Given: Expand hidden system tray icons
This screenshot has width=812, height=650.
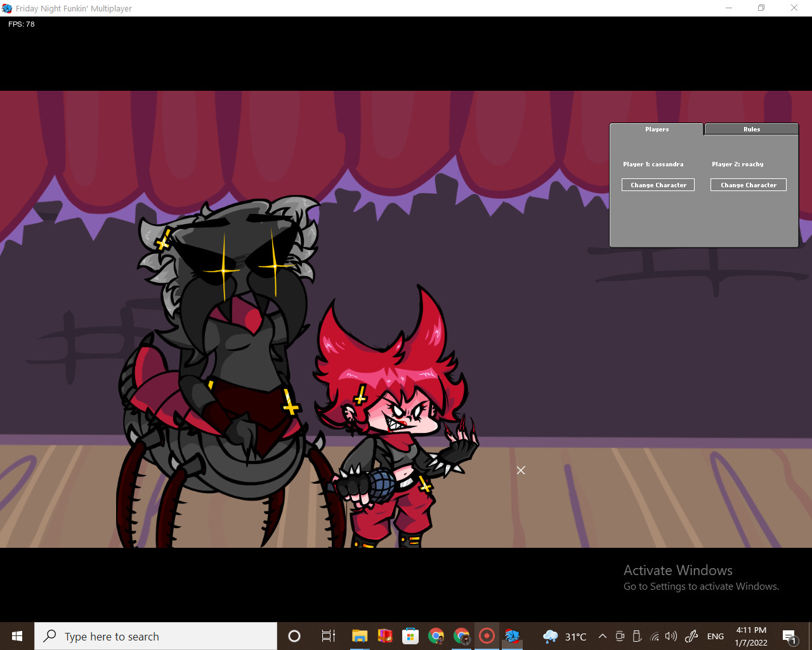Looking at the screenshot, I should 601,636.
